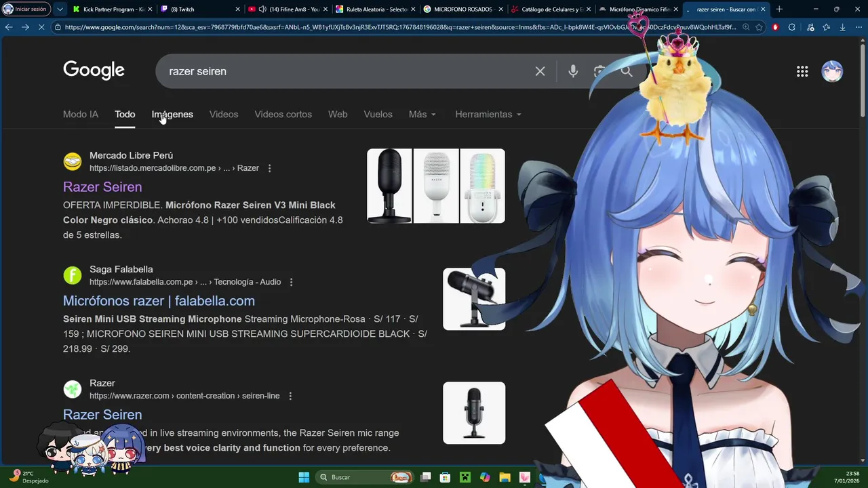Open more options for Saga Falabella result

pos(291,282)
